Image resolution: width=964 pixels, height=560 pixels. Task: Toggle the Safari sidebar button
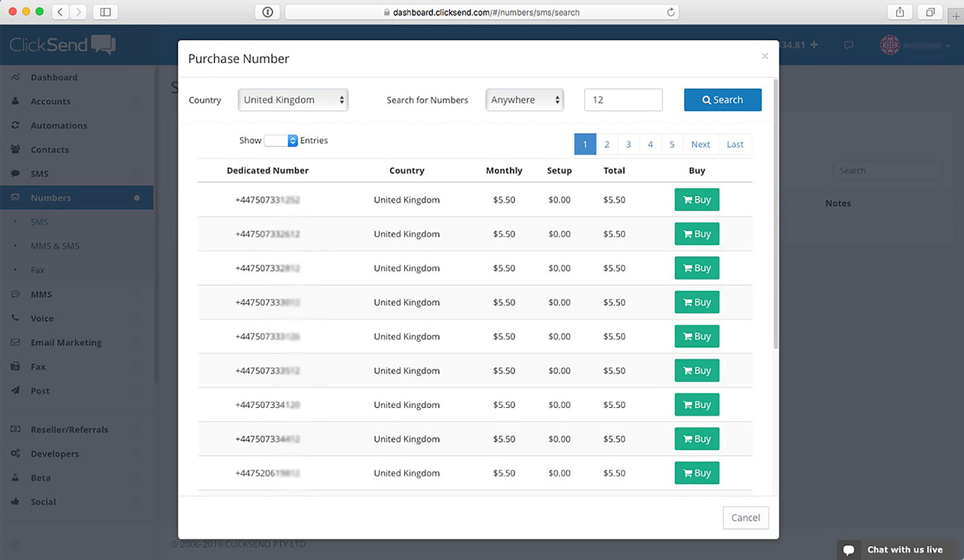(x=105, y=12)
